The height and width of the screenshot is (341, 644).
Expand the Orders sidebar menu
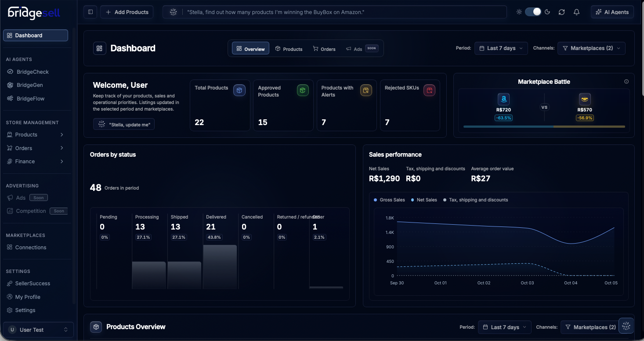[x=36, y=148]
